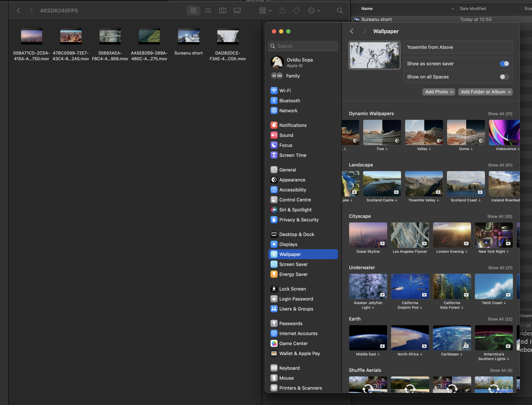
Task: Click the Finder share icon
Action: click(282, 11)
